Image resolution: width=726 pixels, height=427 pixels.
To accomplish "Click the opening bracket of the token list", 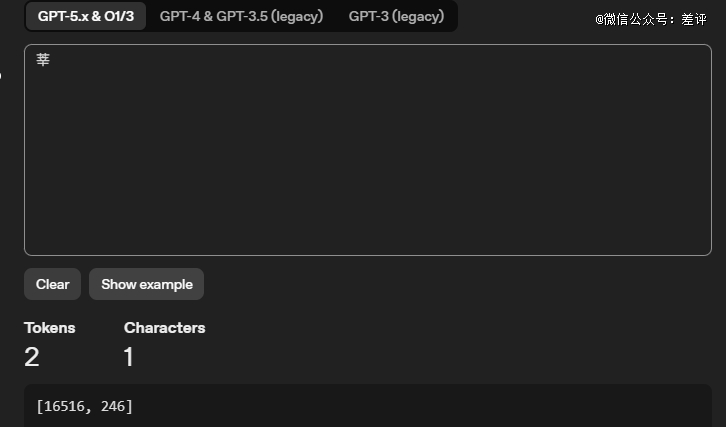I will click(39, 406).
